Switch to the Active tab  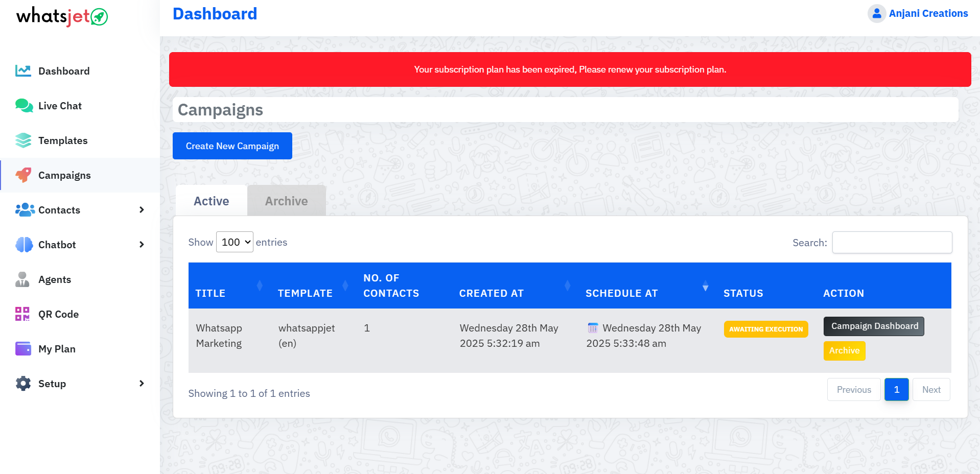point(212,201)
